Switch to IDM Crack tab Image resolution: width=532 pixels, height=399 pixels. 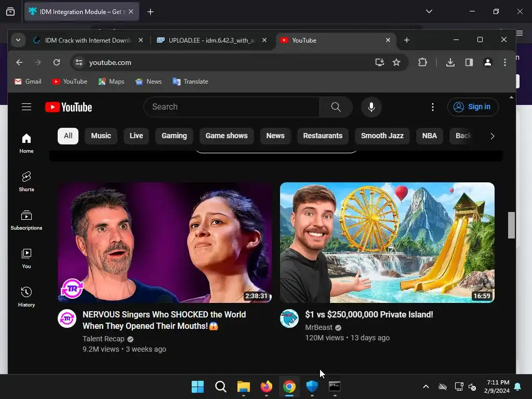[87, 41]
